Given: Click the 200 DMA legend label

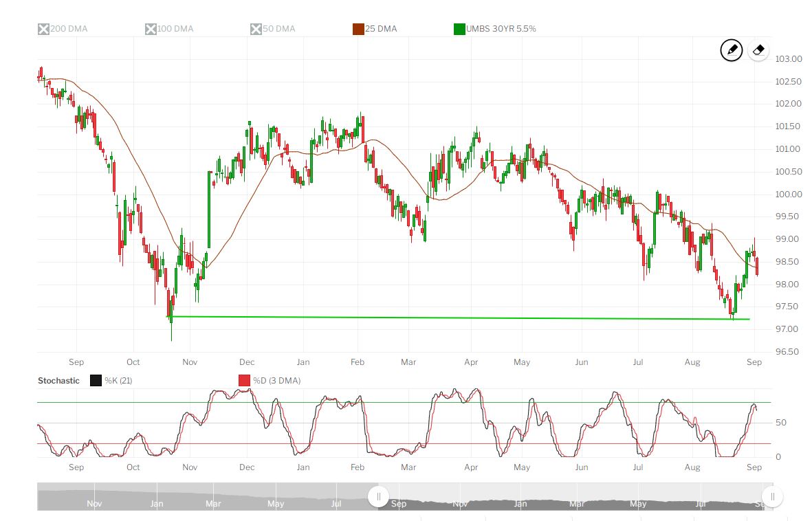Looking at the screenshot, I should tap(69, 29).
